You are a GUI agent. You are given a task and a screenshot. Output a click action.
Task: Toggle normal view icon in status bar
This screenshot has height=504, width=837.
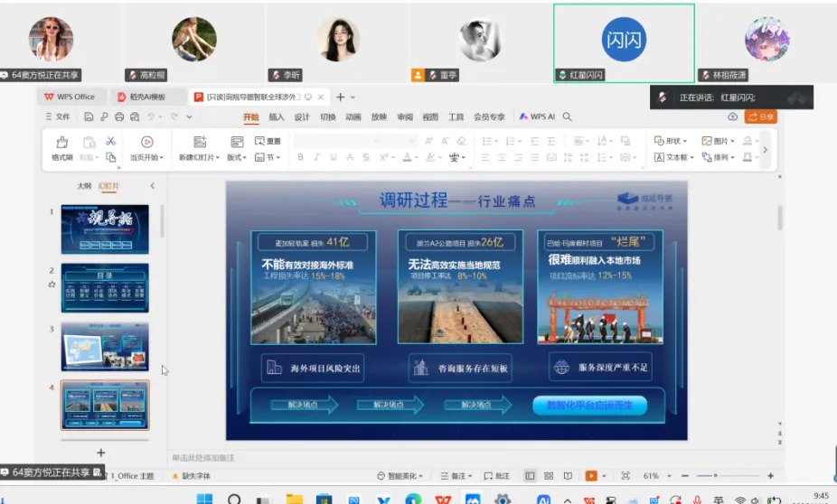[530, 475]
